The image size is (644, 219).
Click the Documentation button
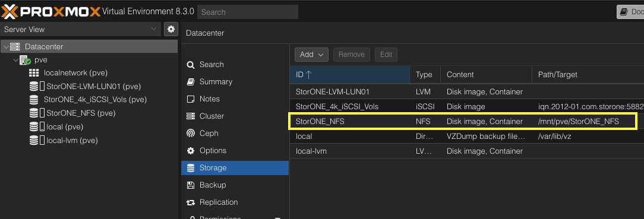tap(630, 12)
